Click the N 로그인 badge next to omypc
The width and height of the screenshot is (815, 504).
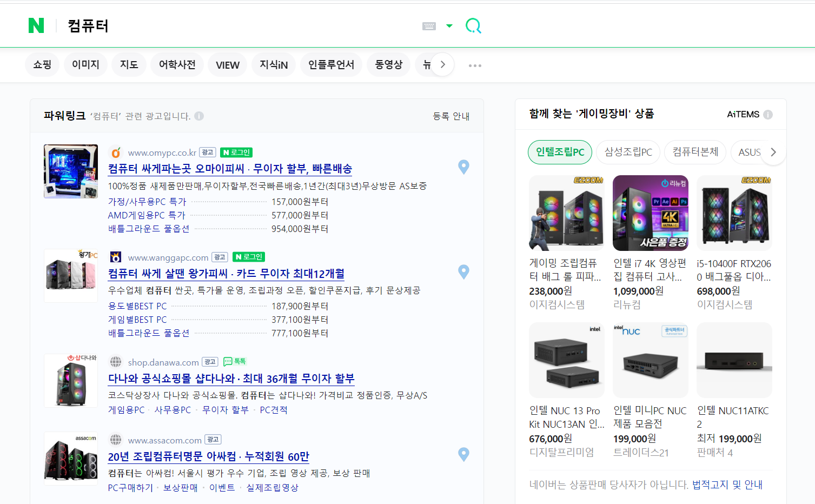(236, 152)
